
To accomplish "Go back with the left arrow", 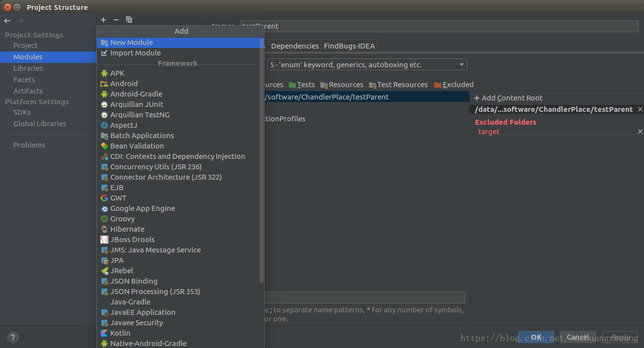I will click(7, 21).
